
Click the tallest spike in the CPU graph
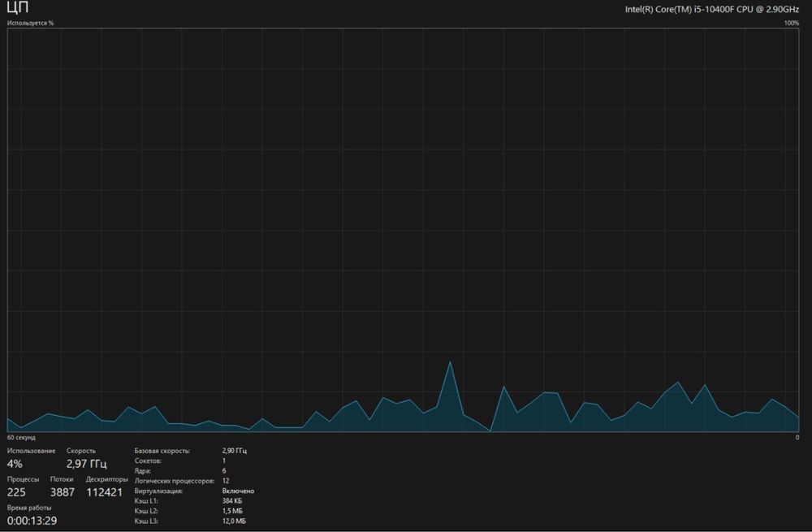450,362
